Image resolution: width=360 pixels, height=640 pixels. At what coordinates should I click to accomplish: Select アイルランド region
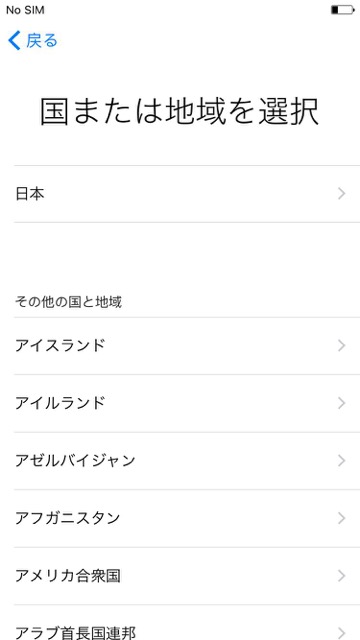(x=187, y=403)
